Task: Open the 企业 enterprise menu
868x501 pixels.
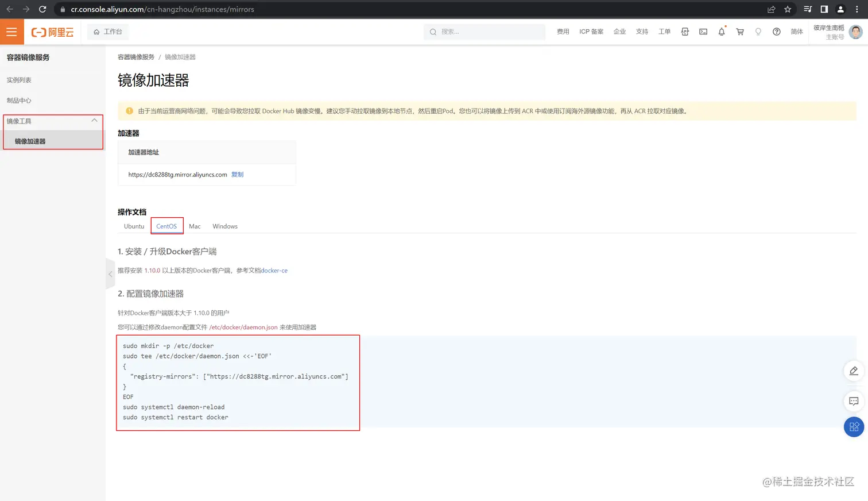Action: click(619, 32)
